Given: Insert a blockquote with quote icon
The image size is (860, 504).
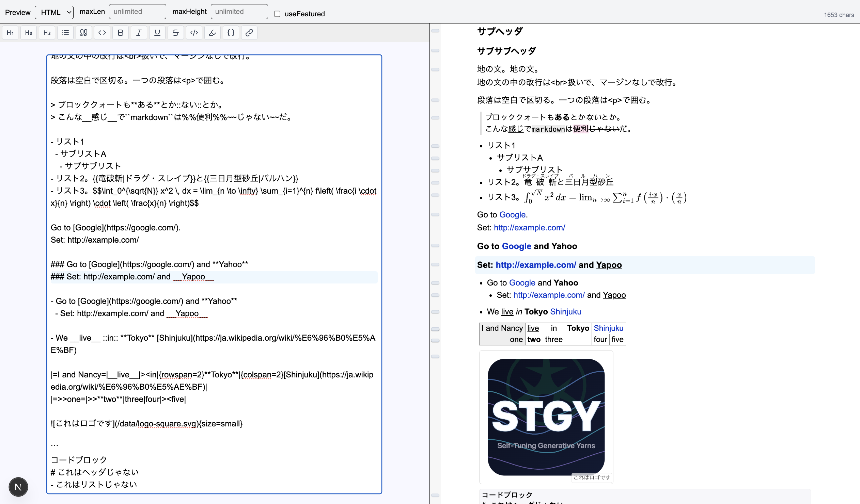Looking at the screenshot, I should point(83,33).
